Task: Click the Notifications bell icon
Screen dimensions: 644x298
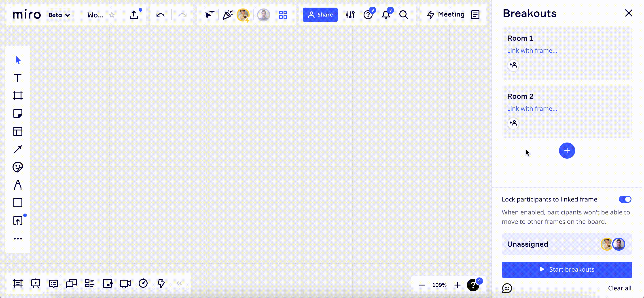Action: tap(386, 15)
